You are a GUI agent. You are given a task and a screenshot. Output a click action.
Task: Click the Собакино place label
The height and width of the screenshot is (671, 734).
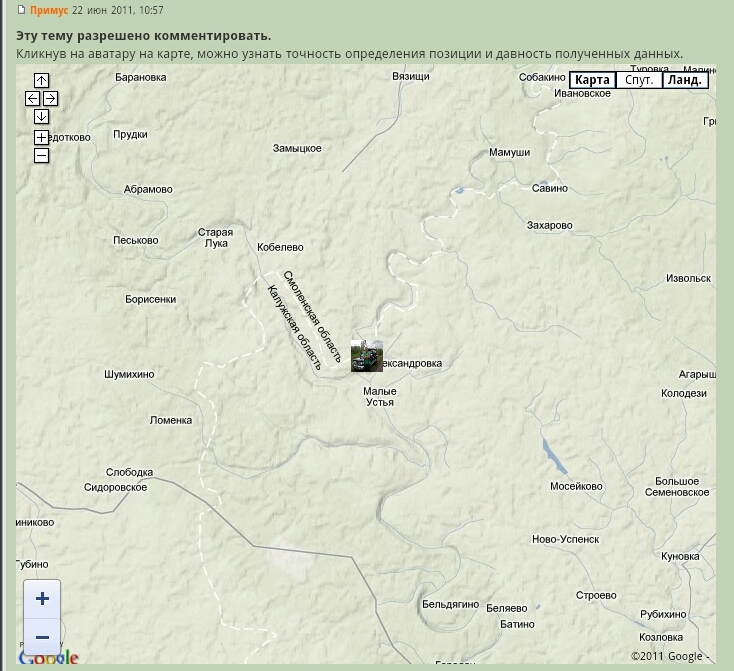click(542, 77)
